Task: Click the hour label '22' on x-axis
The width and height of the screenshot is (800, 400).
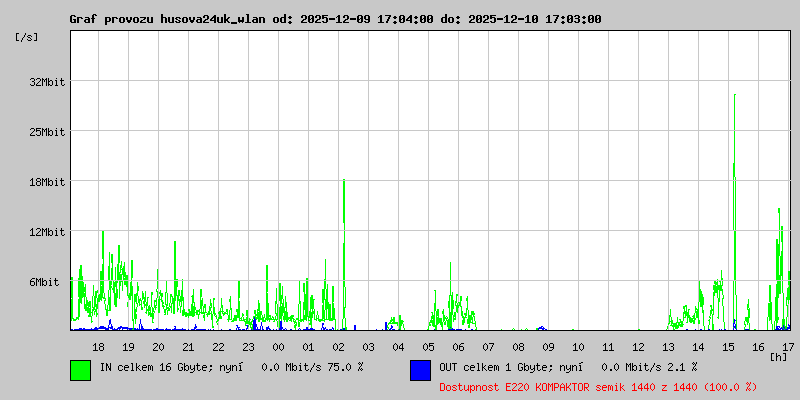Action: (218, 347)
